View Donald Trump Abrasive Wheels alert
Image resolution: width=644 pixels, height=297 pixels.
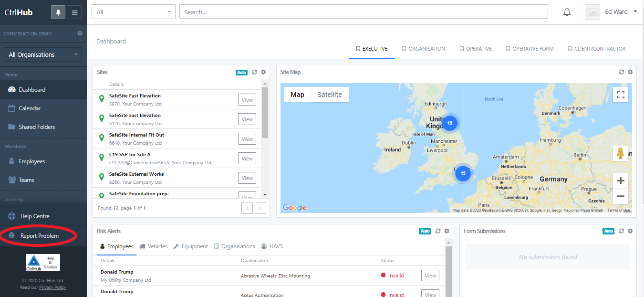[430, 276]
